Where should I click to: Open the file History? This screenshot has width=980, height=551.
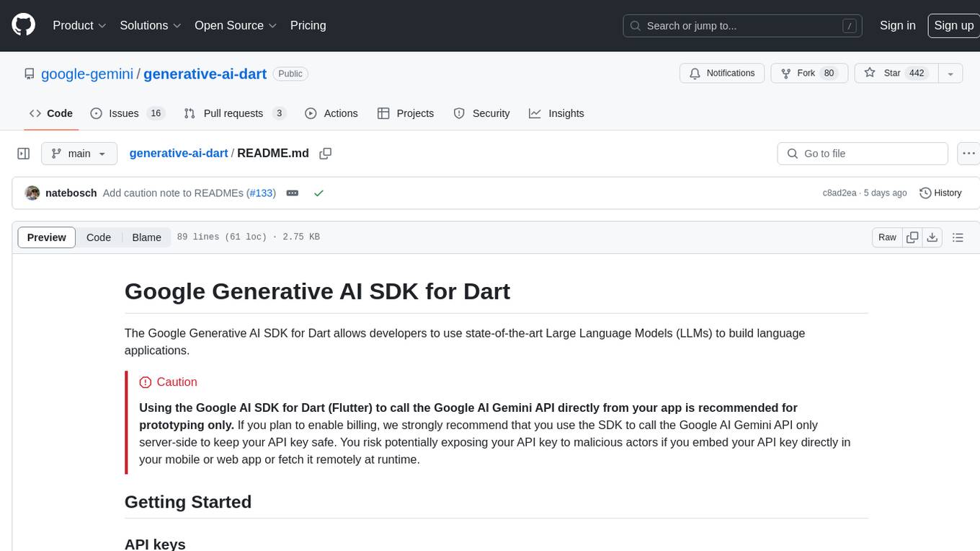coord(940,193)
